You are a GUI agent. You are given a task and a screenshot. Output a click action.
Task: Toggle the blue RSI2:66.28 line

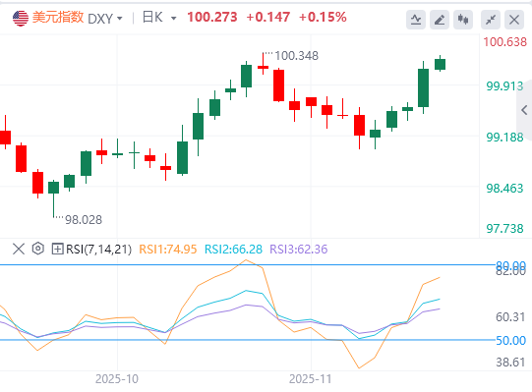pos(233,250)
